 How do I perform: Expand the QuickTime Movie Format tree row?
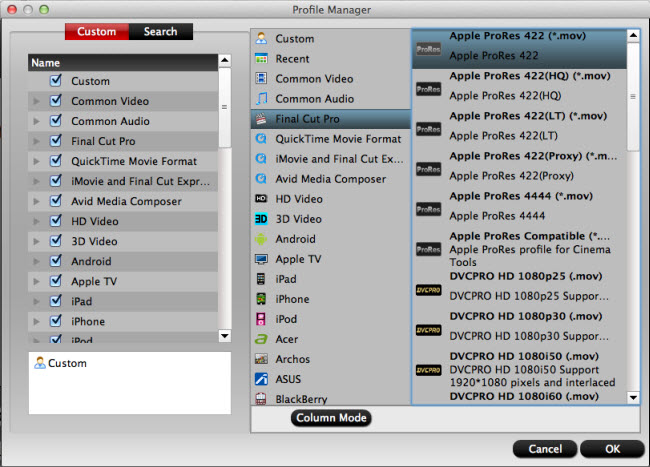[x=36, y=161]
